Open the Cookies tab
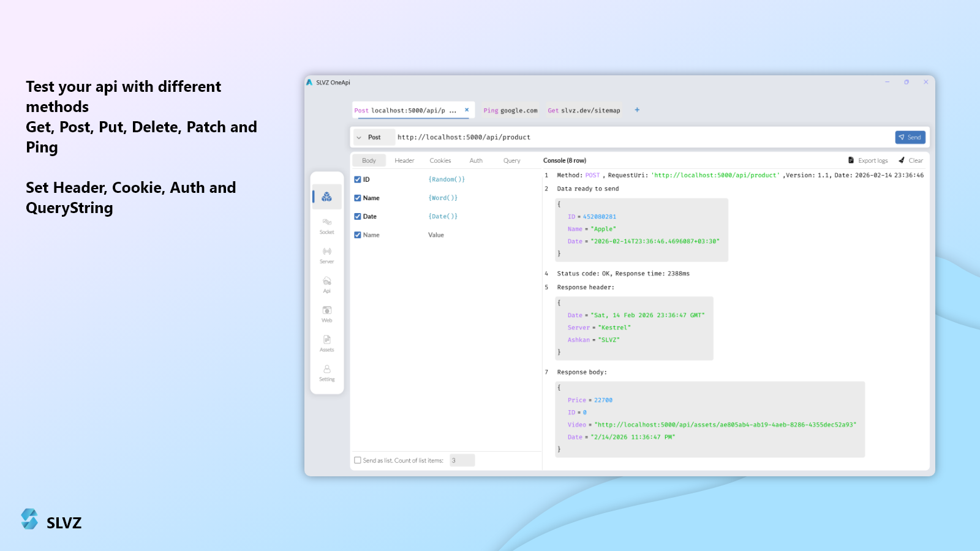The height and width of the screenshot is (551, 980). pyautogui.click(x=440, y=160)
